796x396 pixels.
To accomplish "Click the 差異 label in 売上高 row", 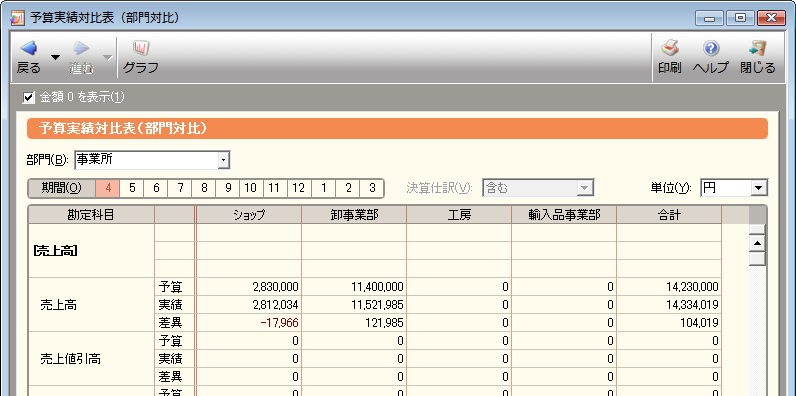I will pos(170,323).
